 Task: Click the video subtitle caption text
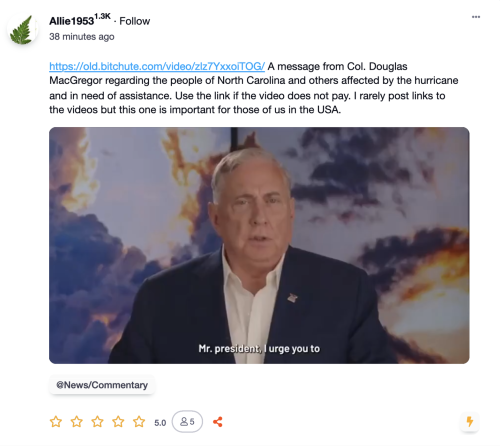click(x=259, y=349)
